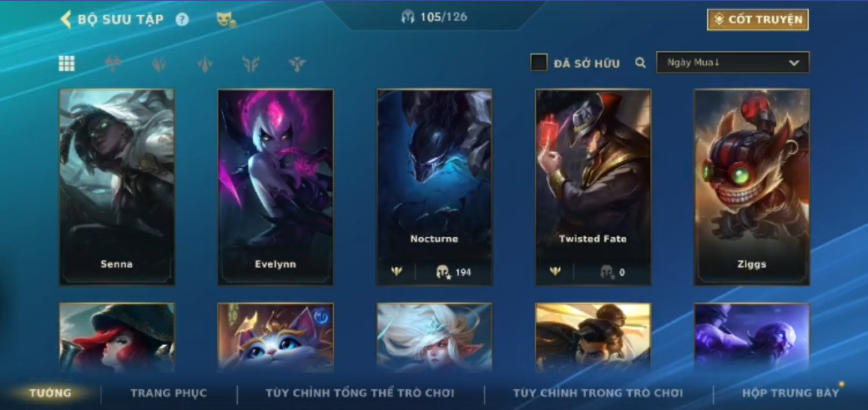The width and height of the screenshot is (868, 410).
Task: Select the first role filter icon beside the grid icon
Action: [x=114, y=63]
